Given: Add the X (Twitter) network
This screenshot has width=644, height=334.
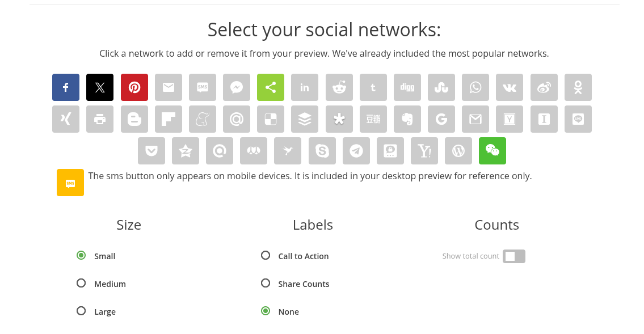Looking at the screenshot, I should pyautogui.click(x=100, y=87).
